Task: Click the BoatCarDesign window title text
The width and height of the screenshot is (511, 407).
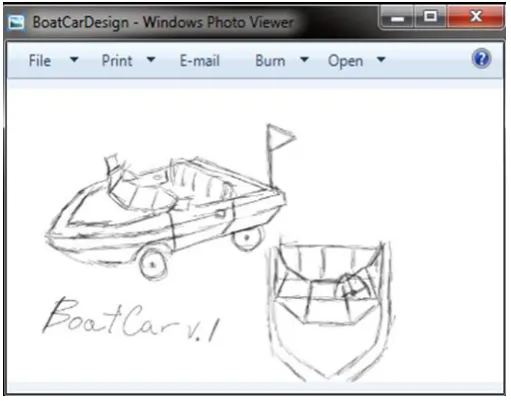Action: pos(163,23)
